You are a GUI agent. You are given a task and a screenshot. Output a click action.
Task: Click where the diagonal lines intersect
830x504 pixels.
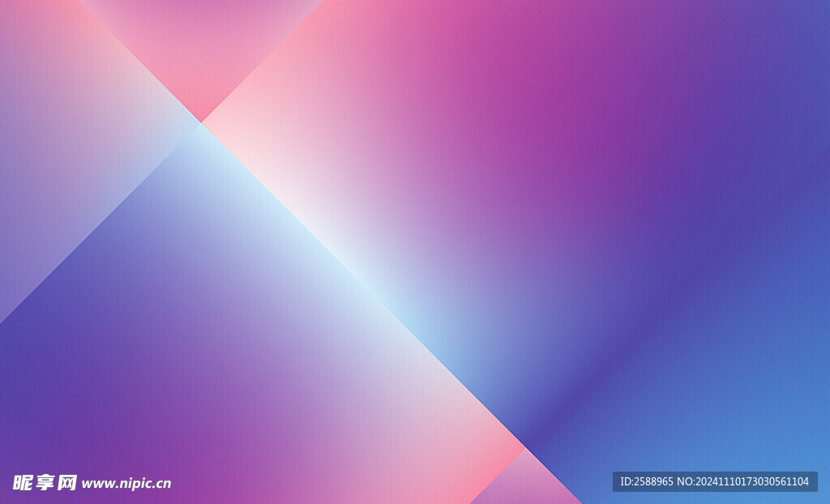point(201,122)
